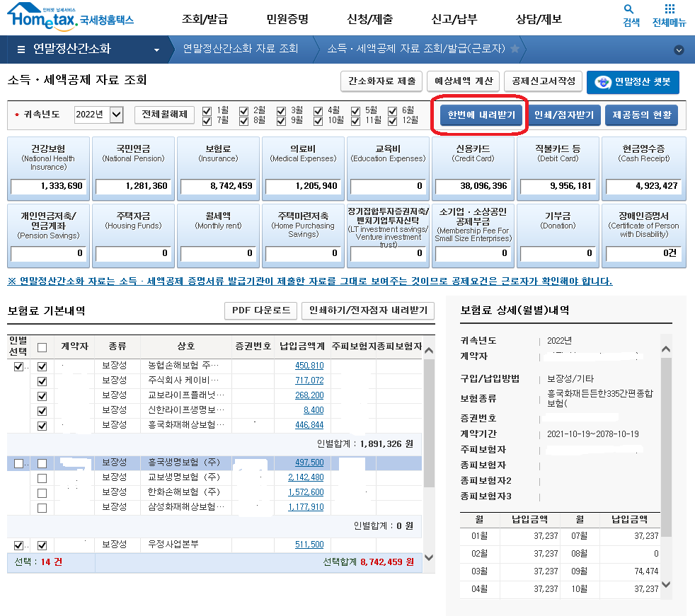The image size is (695, 616).
Task: Open the 450,810 amount link
Action: point(309,366)
